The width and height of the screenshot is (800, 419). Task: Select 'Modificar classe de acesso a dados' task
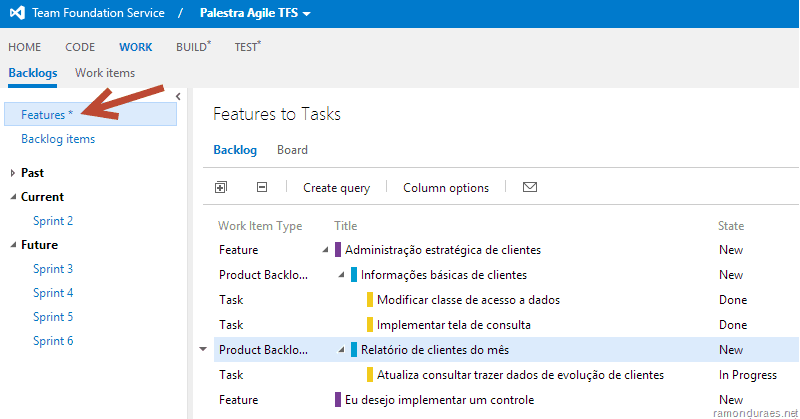pyautogui.click(x=468, y=300)
